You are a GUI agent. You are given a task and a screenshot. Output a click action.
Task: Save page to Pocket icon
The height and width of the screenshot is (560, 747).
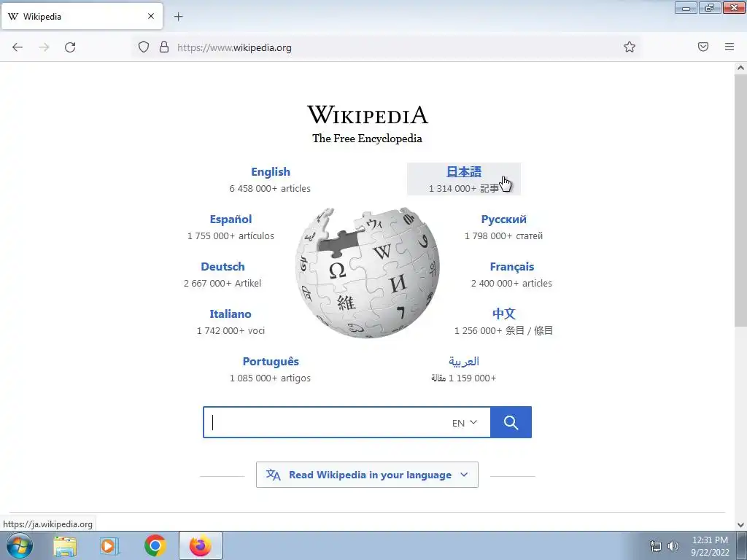pyautogui.click(x=703, y=47)
